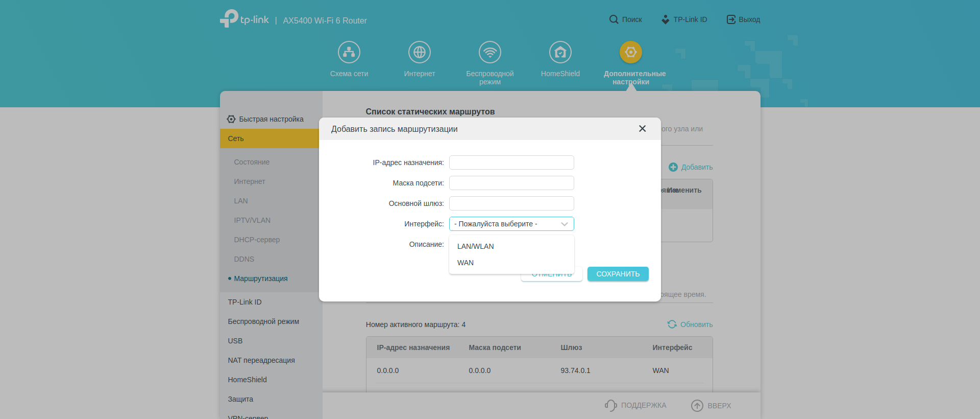Click the subnet mask (Маска подсети) field
980x419 pixels.
click(511, 183)
